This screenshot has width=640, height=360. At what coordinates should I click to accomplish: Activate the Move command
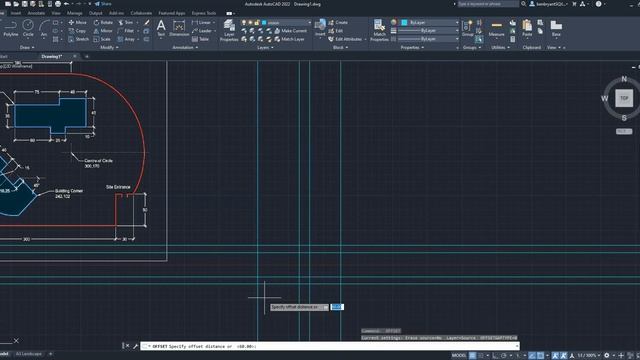click(x=78, y=22)
